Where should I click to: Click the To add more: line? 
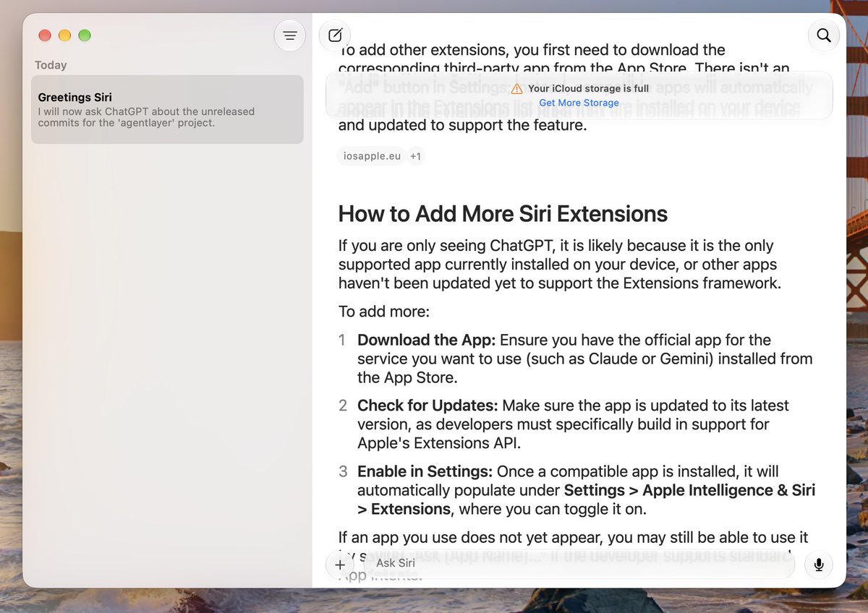coord(384,312)
